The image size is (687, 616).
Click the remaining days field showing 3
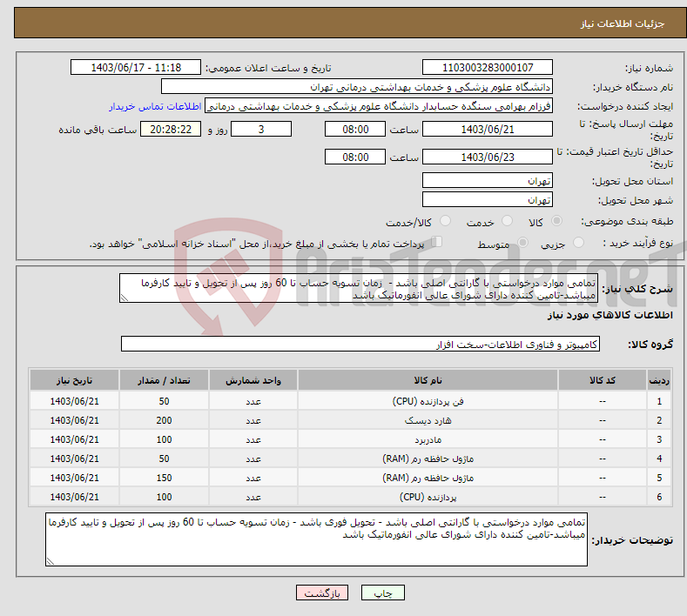click(x=261, y=129)
